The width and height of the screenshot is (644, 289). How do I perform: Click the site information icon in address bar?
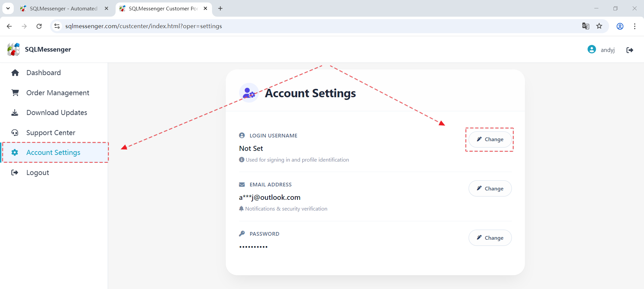click(57, 26)
